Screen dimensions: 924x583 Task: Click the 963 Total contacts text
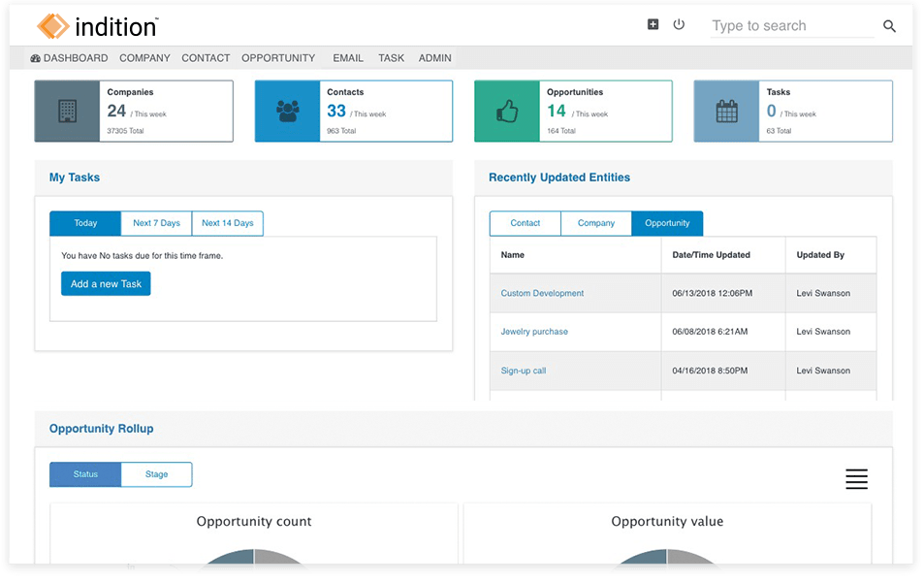(x=342, y=131)
